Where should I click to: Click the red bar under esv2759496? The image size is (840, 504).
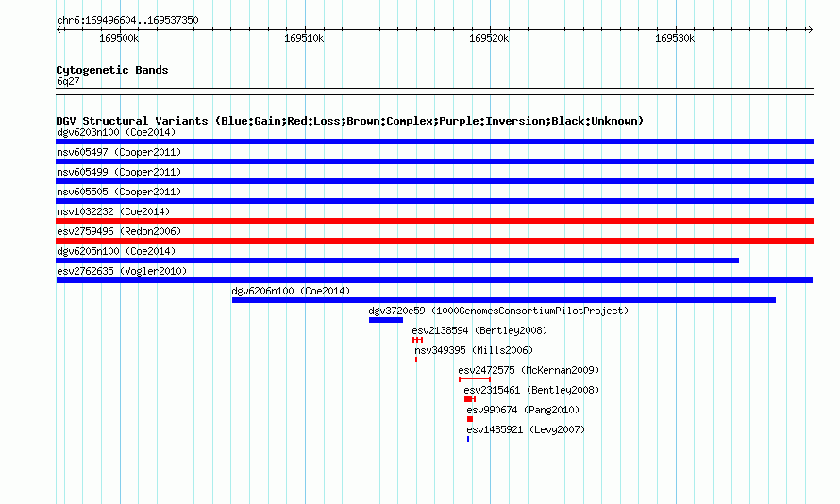pos(434,241)
